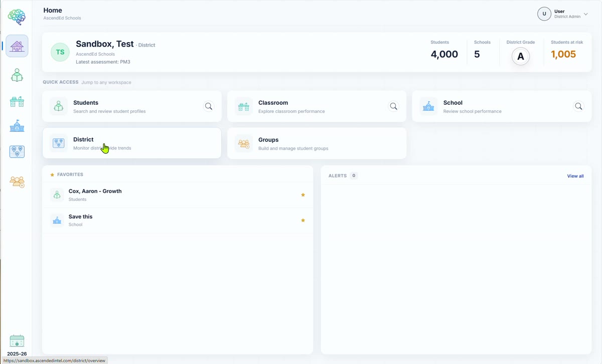Viewport: 602px width, 364px height.
Task: Click the 2025-26 calendar icon
Action: click(x=17, y=341)
